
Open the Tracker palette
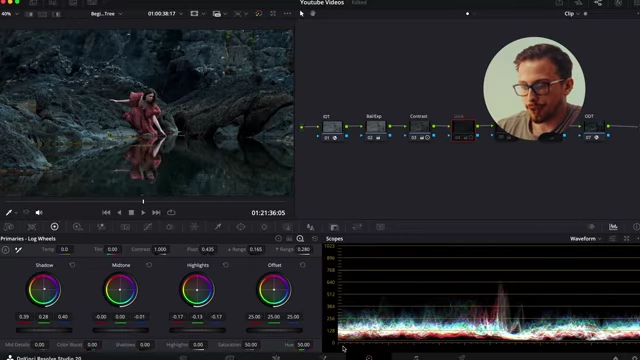tap(264, 227)
